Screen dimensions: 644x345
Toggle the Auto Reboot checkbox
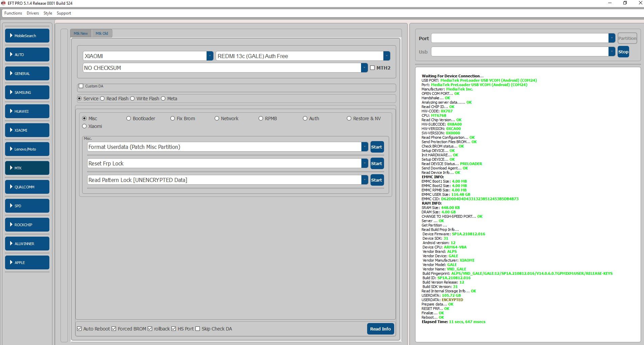point(79,329)
